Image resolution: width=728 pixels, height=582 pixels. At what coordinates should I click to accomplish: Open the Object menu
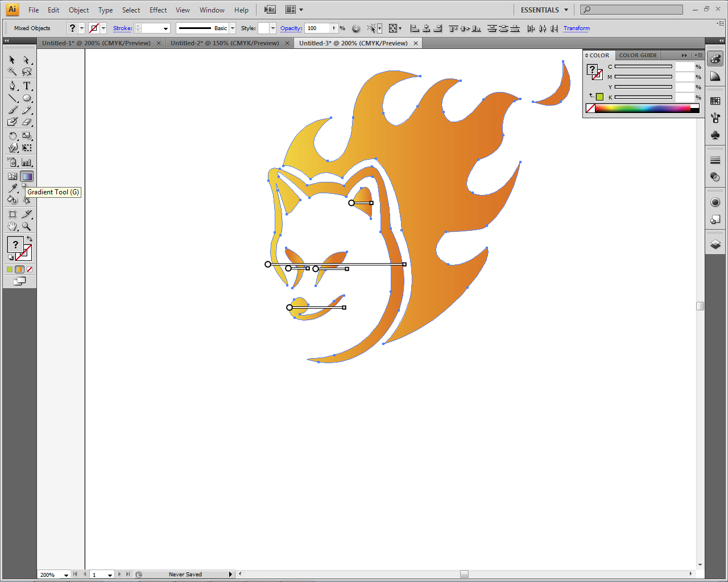78,9
